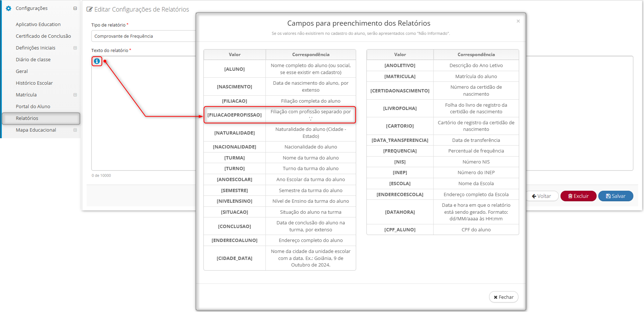The image size is (644, 312).
Task: Select the [ENDERECOALUNO] value cell
Action: click(235, 240)
